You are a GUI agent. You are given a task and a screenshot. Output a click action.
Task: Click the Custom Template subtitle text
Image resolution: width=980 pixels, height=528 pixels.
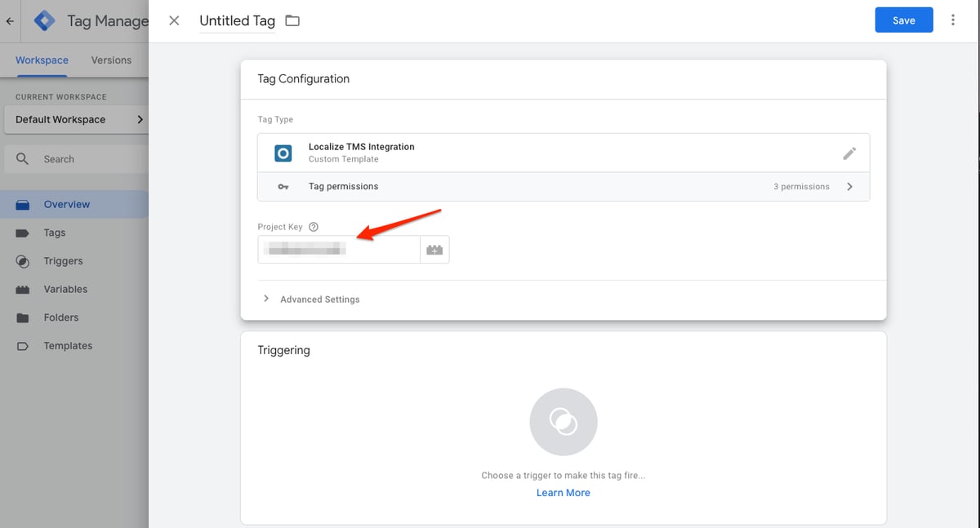click(344, 159)
